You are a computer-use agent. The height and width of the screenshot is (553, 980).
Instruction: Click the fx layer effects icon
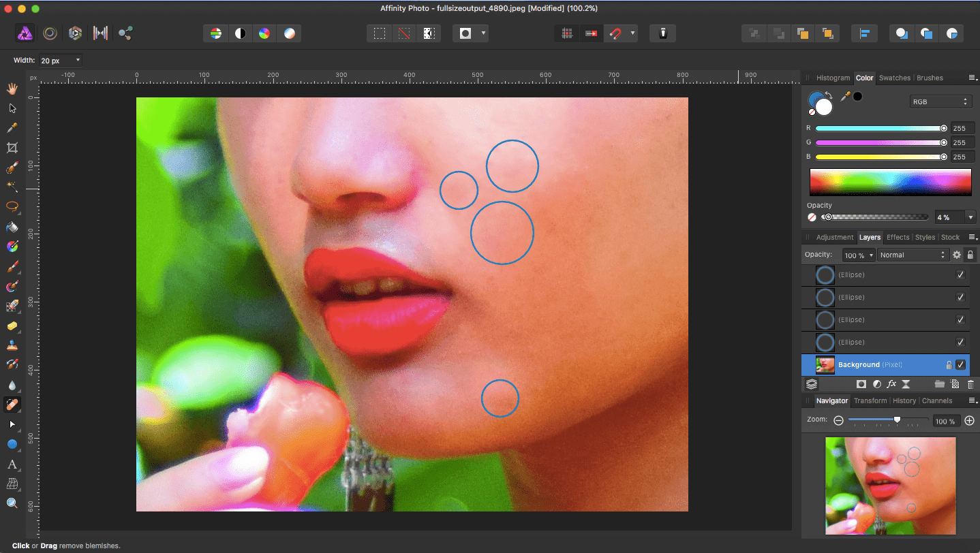(891, 384)
